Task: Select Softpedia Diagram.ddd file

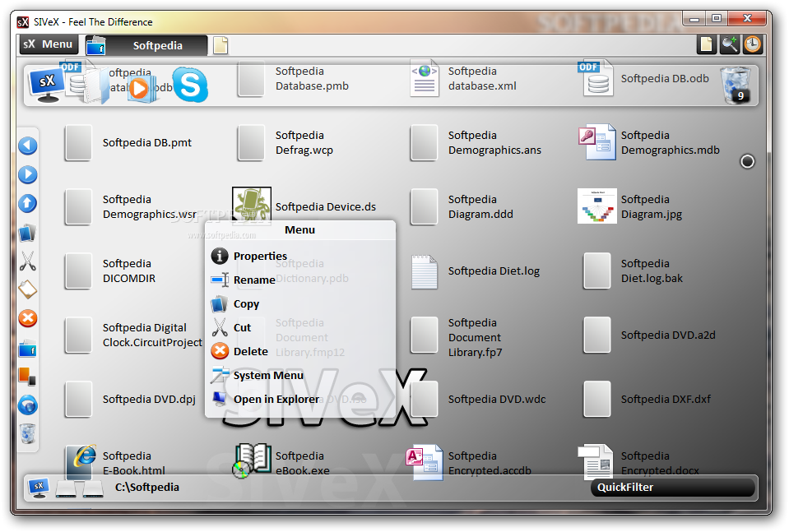Action: tap(462, 206)
